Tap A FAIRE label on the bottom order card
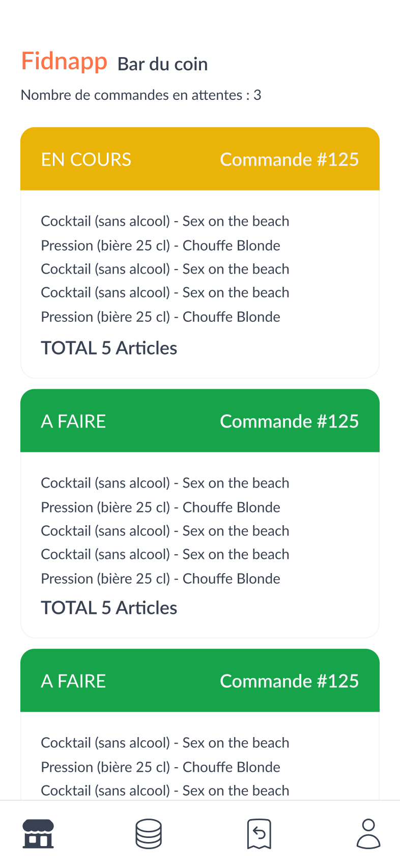400x868 pixels. 73,681
